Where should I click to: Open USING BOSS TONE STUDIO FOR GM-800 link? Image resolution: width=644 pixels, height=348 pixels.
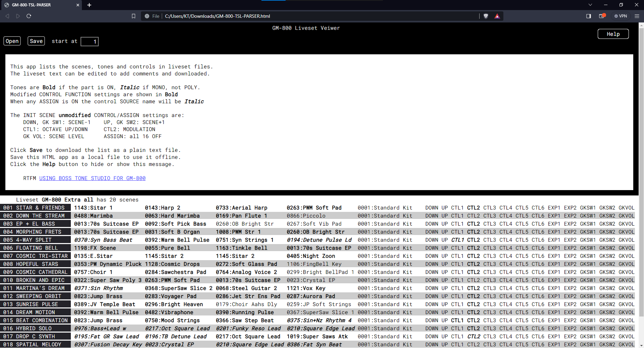[x=92, y=178]
